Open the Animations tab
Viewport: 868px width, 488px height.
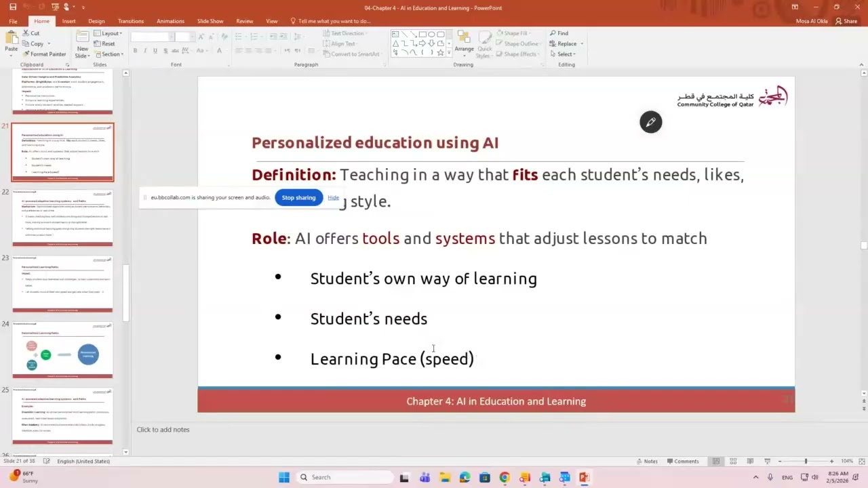click(x=170, y=21)
